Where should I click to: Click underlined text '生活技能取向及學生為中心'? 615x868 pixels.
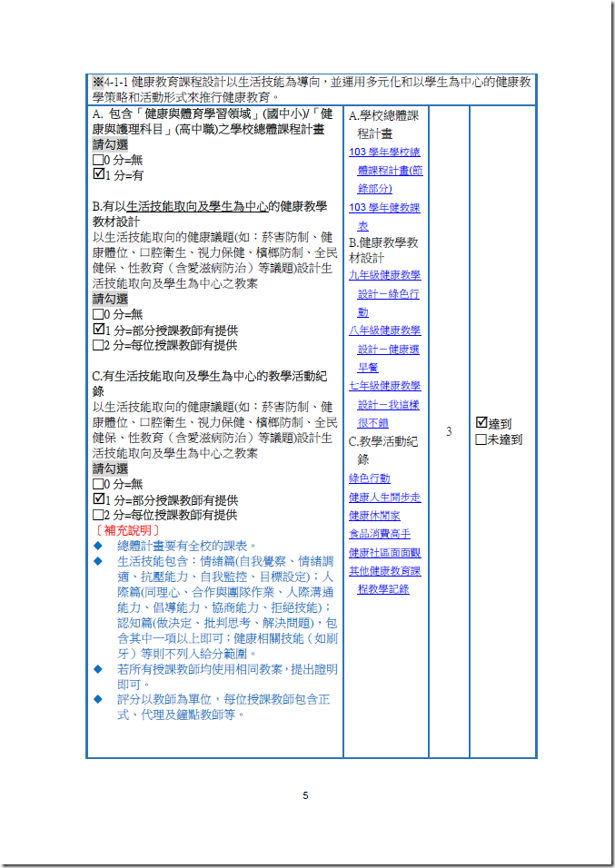coord(197,206)
